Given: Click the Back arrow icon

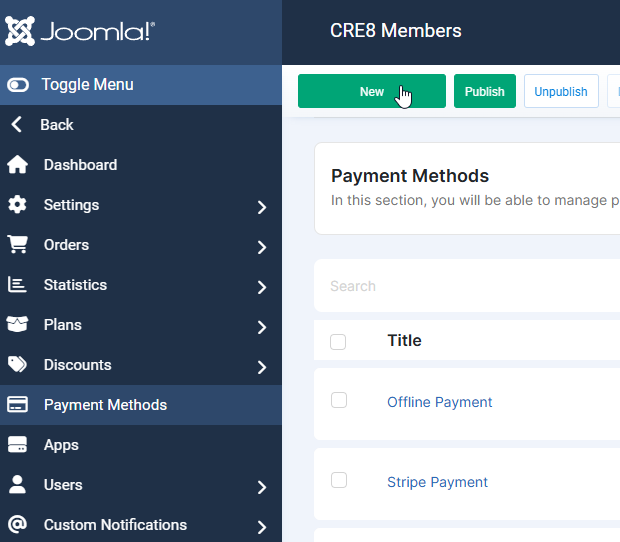Looking at the screenshot, I should coord(17,125).
